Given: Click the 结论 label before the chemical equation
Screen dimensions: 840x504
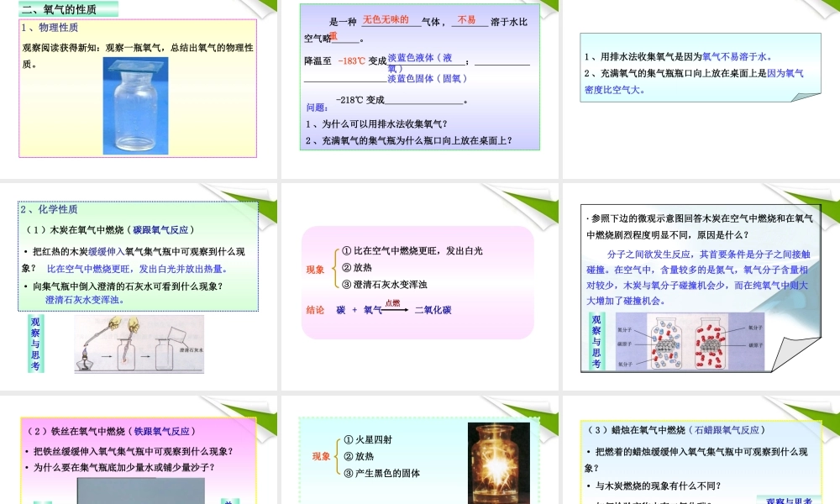Looking at the screenshot, I should click(x=314, y=310).
